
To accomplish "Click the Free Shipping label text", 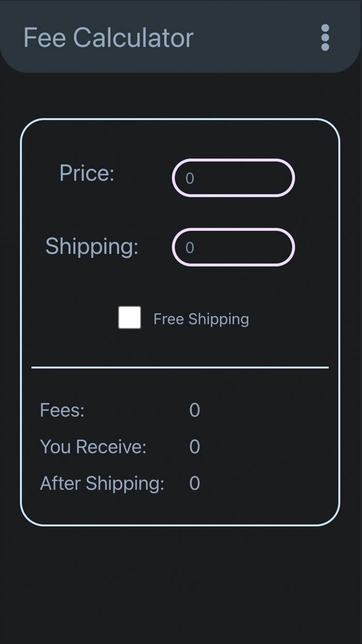I will coord(201,319).
